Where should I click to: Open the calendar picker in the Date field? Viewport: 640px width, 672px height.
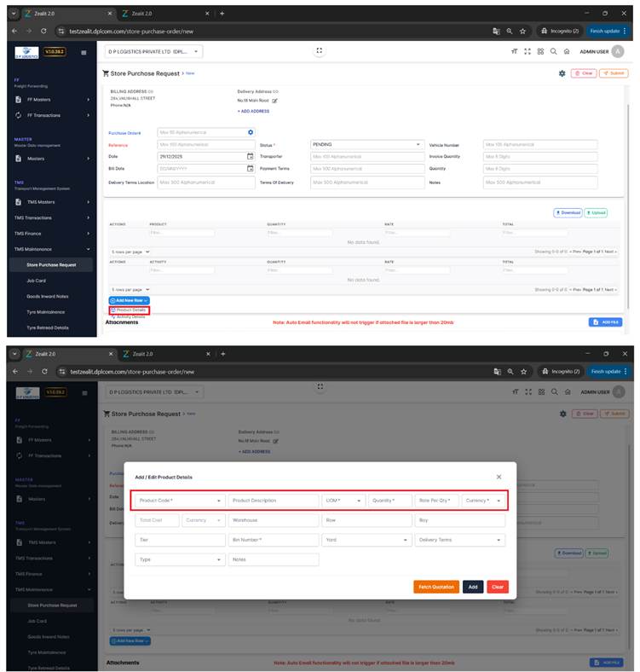click(x=251, y=157)
